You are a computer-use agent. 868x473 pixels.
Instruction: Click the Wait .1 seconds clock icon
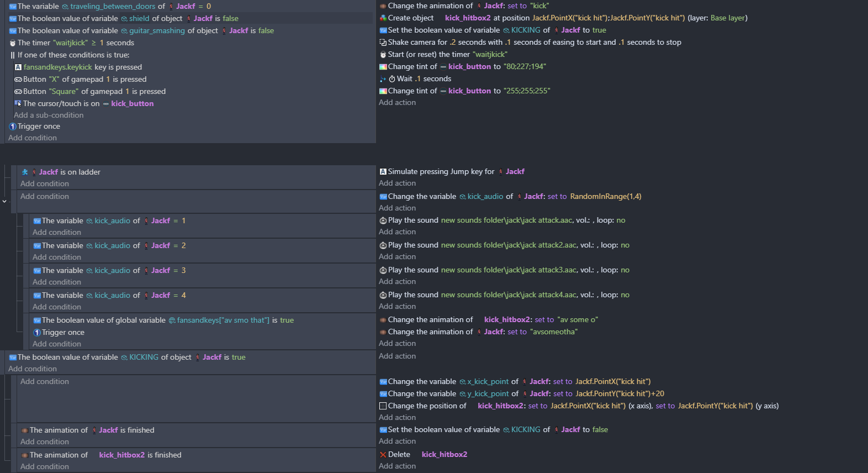(x=392, y=79)
